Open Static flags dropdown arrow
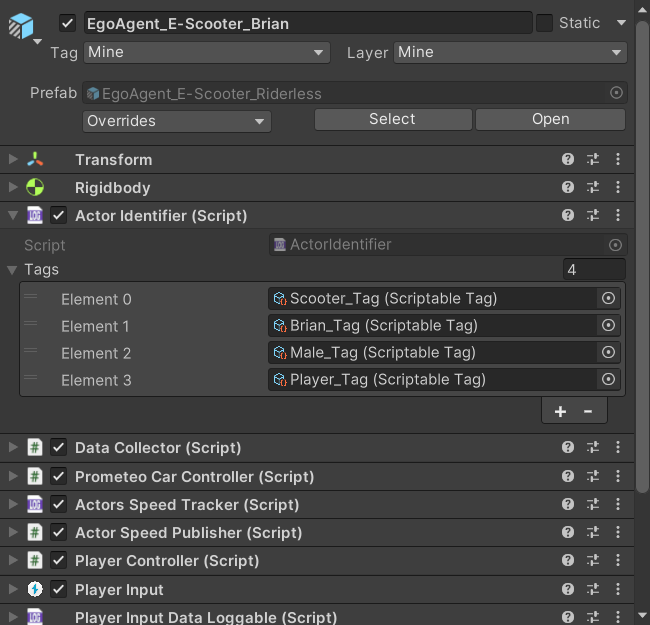The width and height of the screenshot is (650, 625). pyautogui.click(x=621, y=23)
